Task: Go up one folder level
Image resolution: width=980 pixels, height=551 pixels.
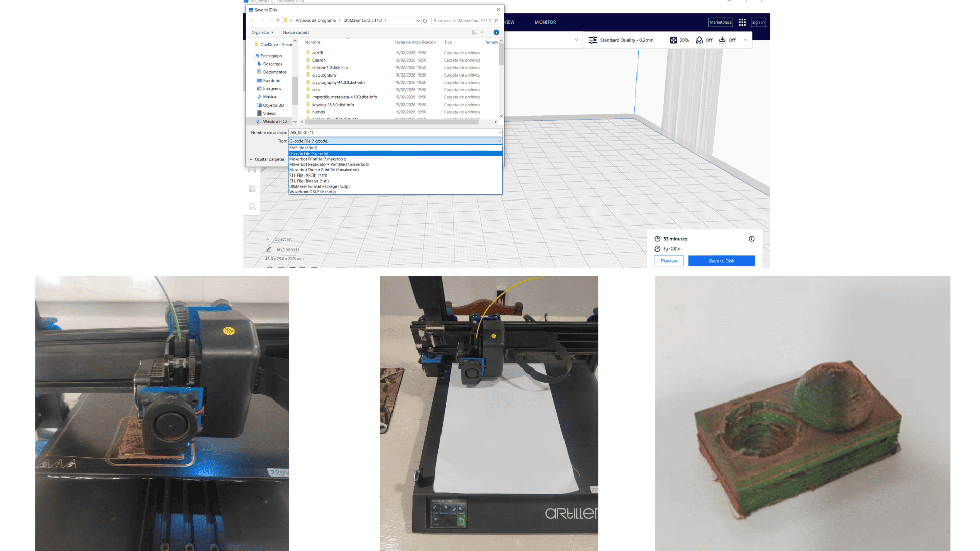Action: pos(278,21)
